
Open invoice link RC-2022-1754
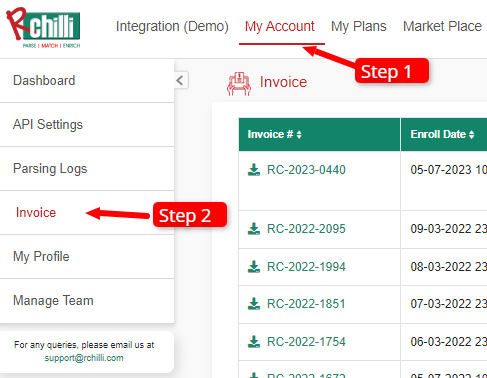[x=306, y=342]
